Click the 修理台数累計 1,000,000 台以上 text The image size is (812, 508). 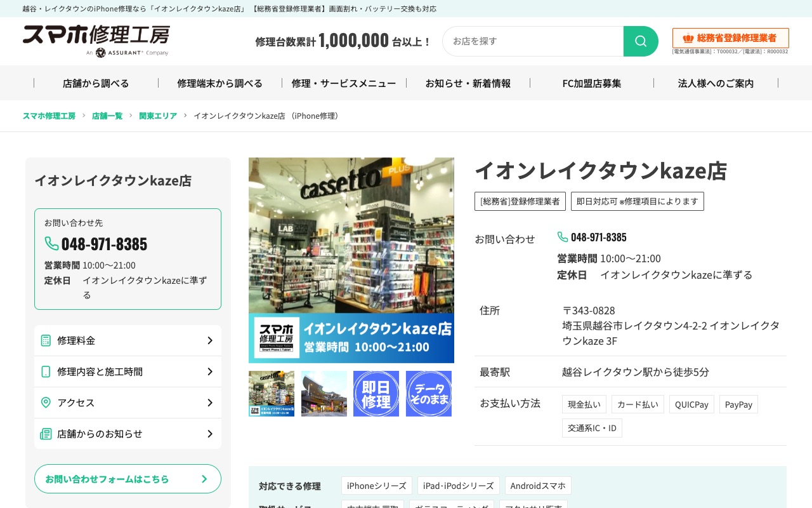(x=343, y=41)
